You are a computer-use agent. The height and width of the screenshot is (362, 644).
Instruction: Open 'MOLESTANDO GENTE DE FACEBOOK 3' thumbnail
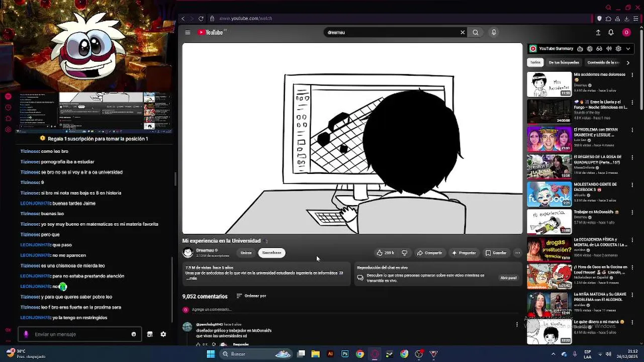[549, 194]
